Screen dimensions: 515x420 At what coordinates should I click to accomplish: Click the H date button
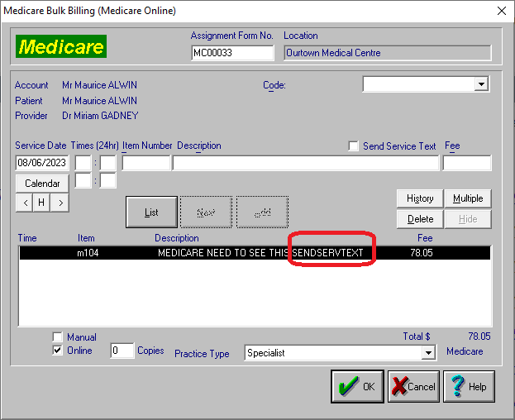click(41, 203)
